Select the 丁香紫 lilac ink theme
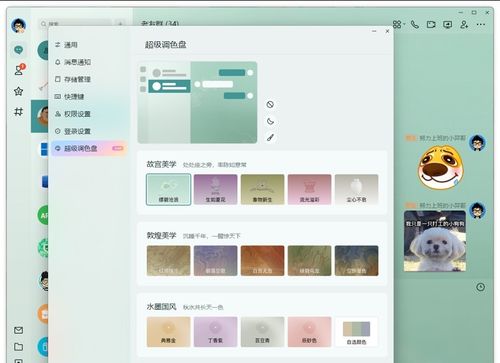The width and height of the screenshot is (500, 363). point(216,332)
